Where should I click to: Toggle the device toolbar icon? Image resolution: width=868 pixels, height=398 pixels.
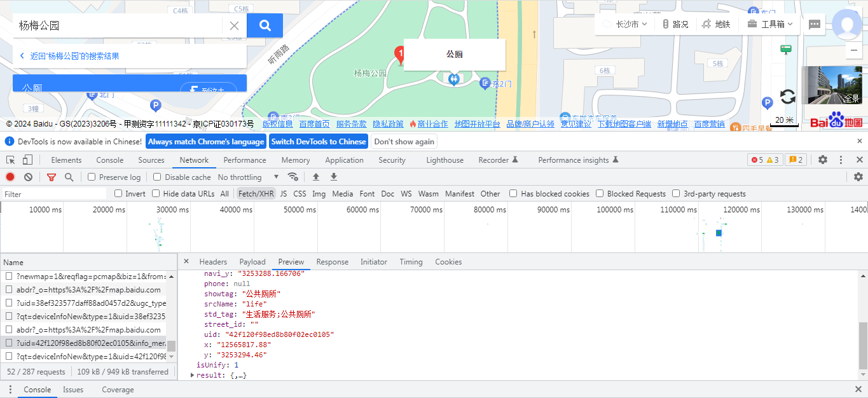(27, 160)
